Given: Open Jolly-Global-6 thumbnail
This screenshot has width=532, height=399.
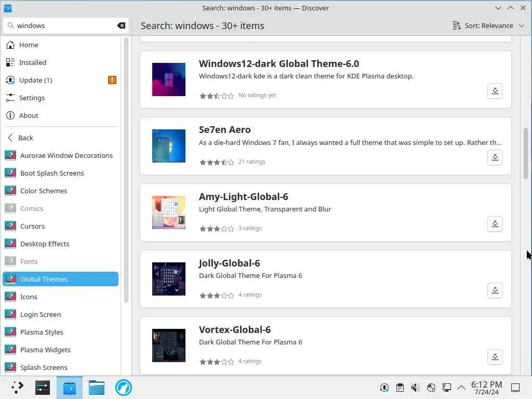Looking at the screenshot, I should tap(169, 279).
